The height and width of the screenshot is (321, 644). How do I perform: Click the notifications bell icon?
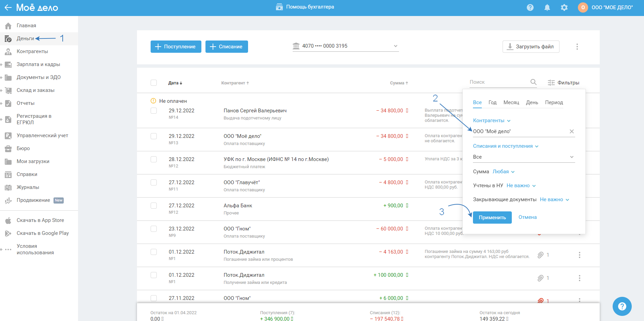tap(547, 7)
